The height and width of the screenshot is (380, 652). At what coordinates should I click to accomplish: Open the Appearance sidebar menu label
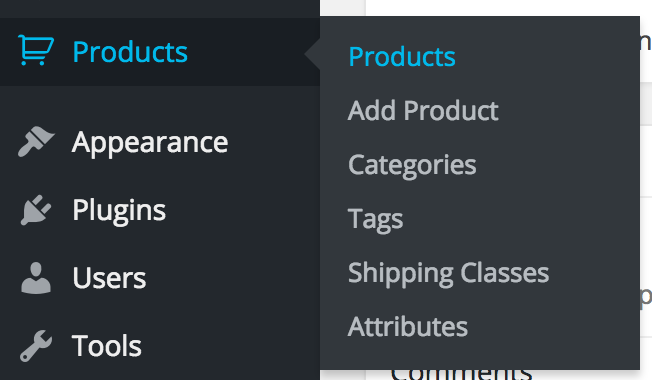click(x=150, y=143)
